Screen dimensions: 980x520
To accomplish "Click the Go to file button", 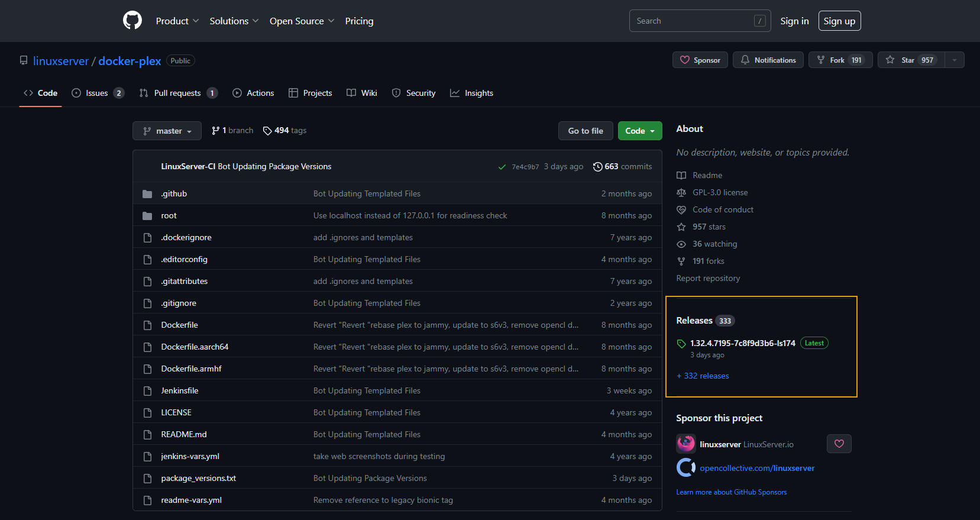I will click(x=585, y=131).
